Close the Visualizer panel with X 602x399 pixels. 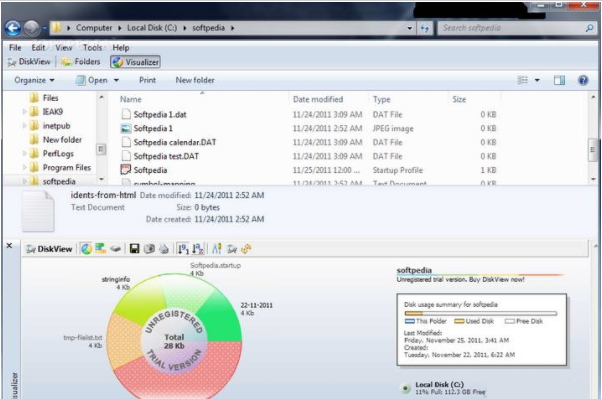9,245
